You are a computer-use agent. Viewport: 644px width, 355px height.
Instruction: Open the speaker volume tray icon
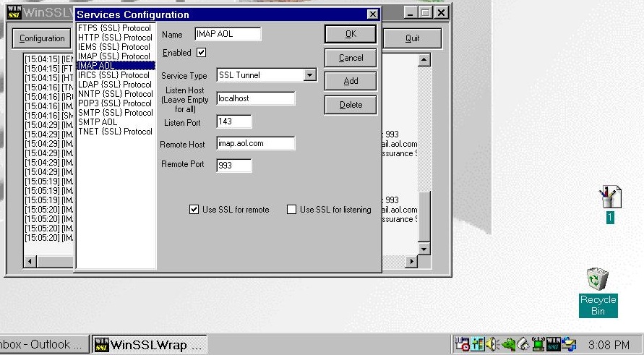click(492, 344)
